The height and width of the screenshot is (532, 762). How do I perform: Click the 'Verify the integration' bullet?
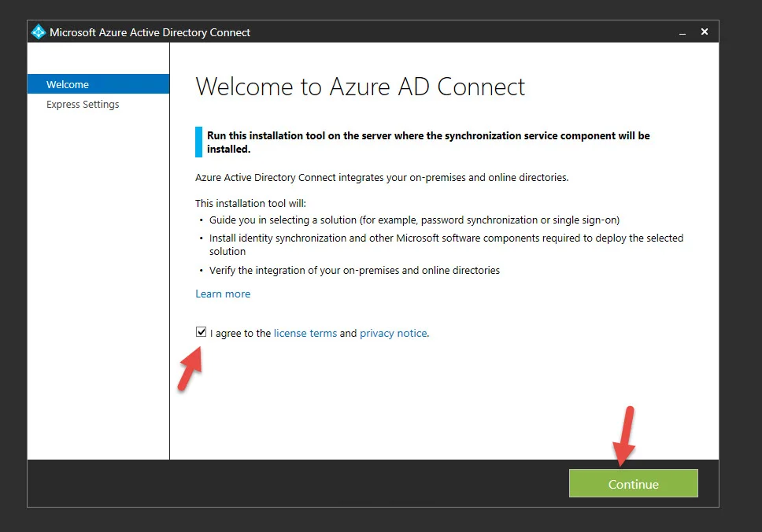click(x=354, y=271)
